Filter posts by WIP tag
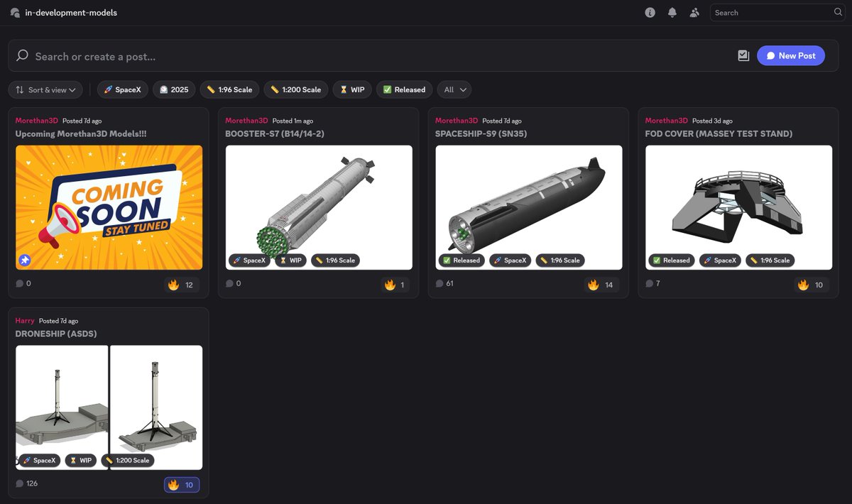 tap(352, 89)
